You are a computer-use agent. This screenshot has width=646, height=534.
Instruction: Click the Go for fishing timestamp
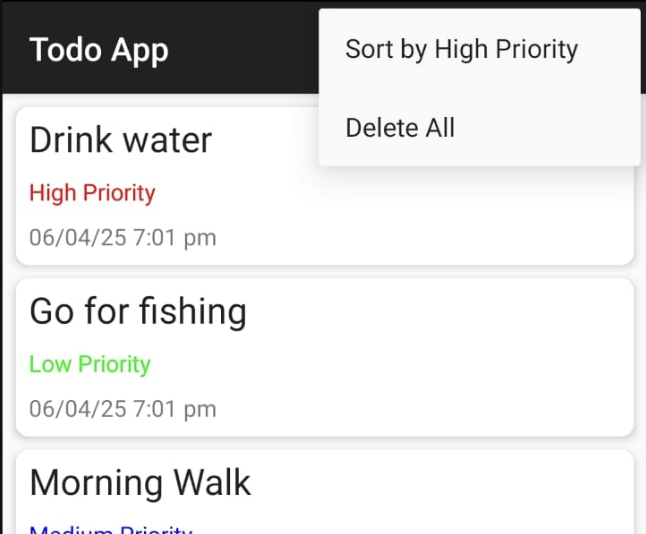[x=123, y=409]
